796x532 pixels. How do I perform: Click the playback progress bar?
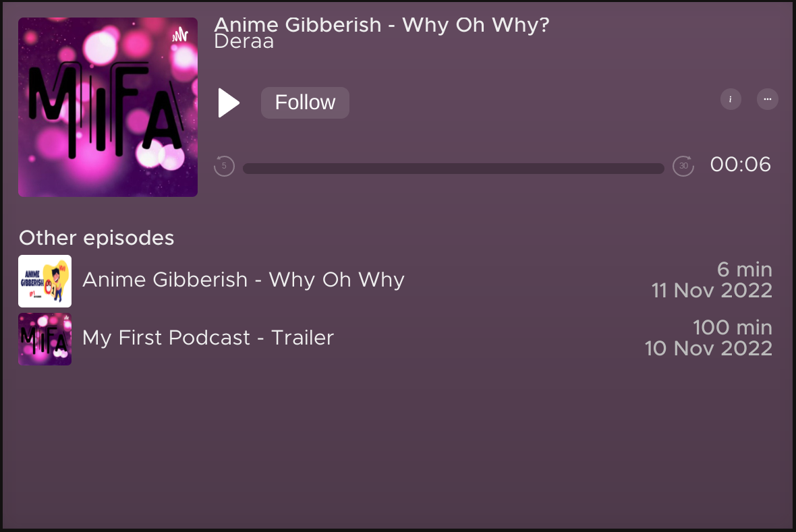(x=453, y=169)
